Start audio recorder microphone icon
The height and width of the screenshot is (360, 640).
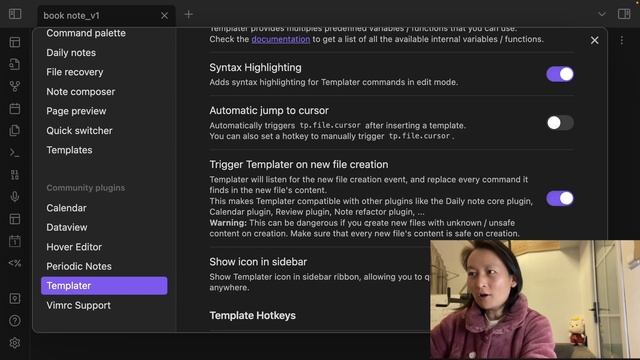(15, 197)
